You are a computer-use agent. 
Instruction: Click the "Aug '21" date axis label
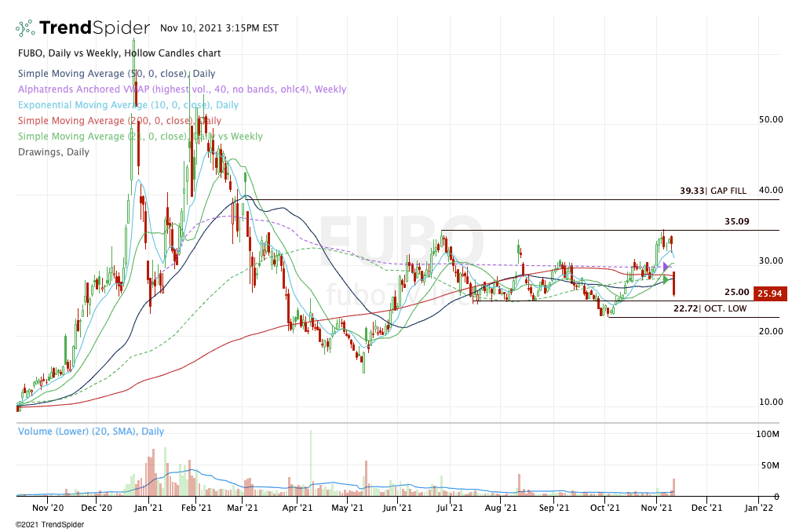[x=500, y=508]
